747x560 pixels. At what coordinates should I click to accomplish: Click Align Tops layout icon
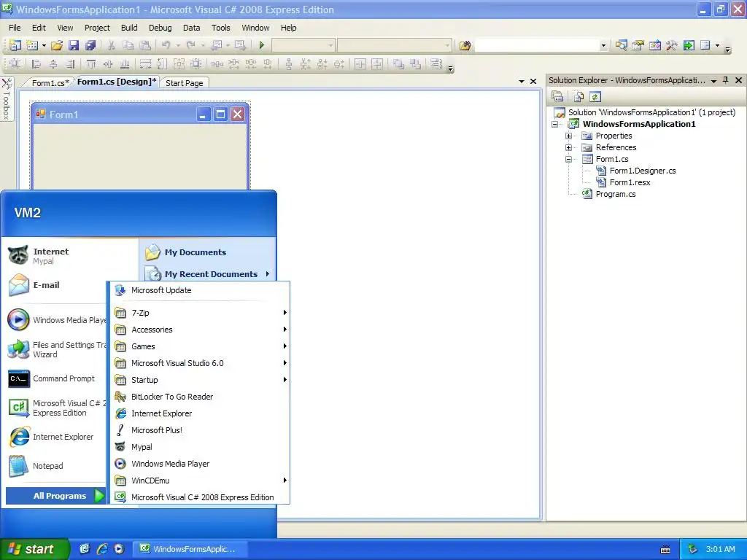click(91, 64)
